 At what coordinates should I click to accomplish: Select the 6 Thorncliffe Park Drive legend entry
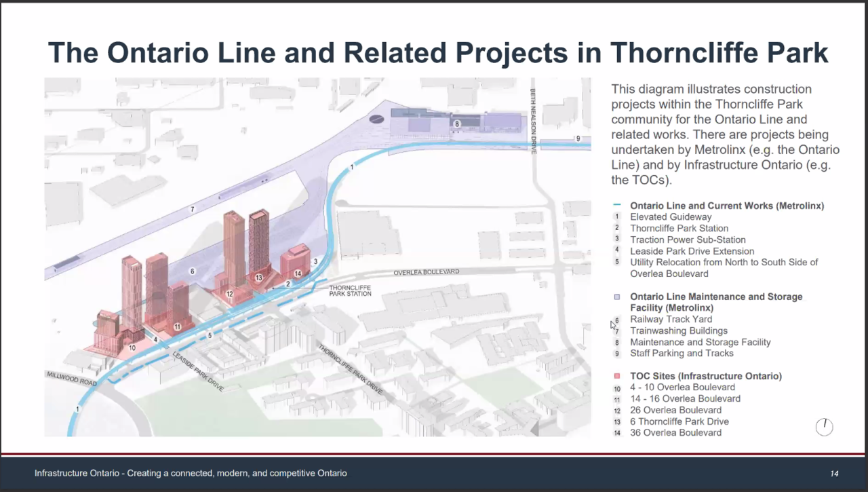679,421
